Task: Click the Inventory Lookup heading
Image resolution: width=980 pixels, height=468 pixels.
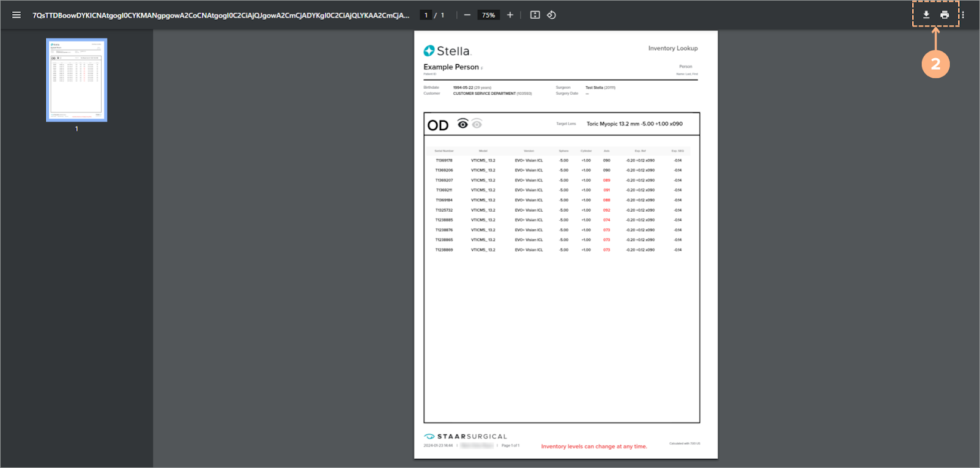Action: 673,48
